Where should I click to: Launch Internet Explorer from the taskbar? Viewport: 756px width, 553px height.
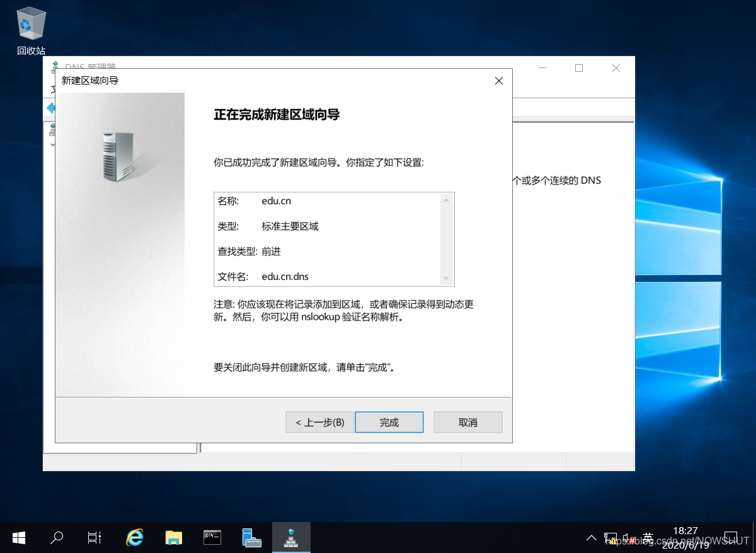135,537
